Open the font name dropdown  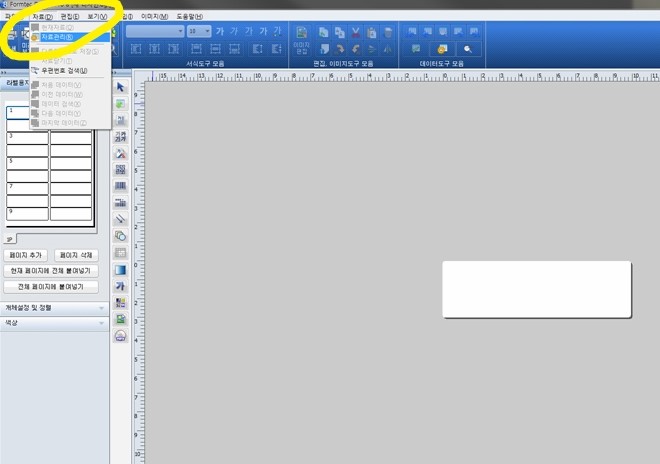coord(153,31)
